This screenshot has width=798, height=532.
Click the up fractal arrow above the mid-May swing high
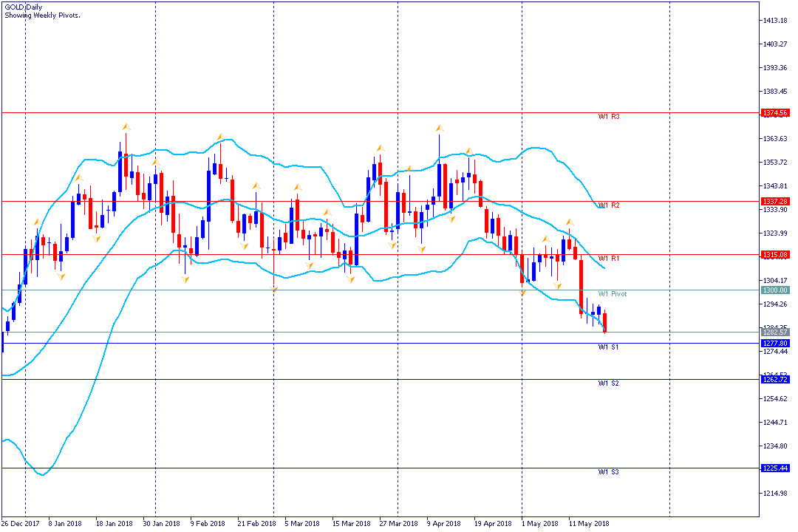coord(570,222)
